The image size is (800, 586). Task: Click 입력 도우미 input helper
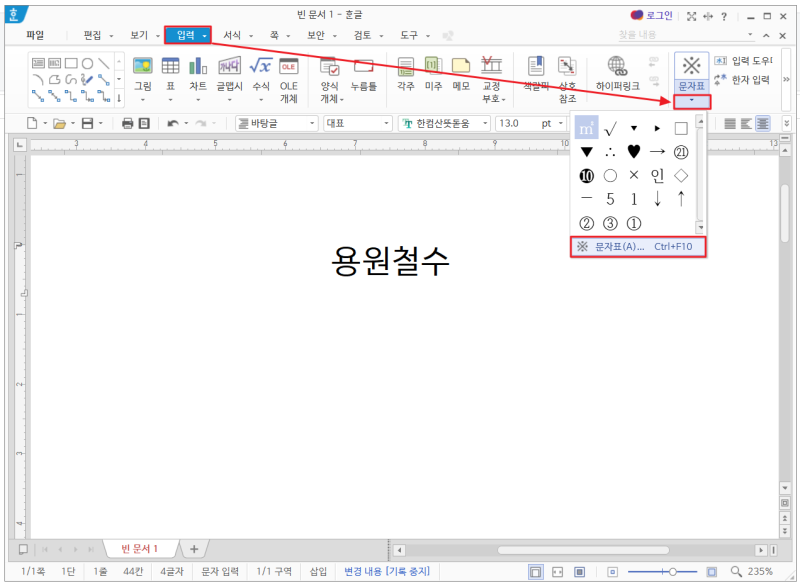[744, 61]
